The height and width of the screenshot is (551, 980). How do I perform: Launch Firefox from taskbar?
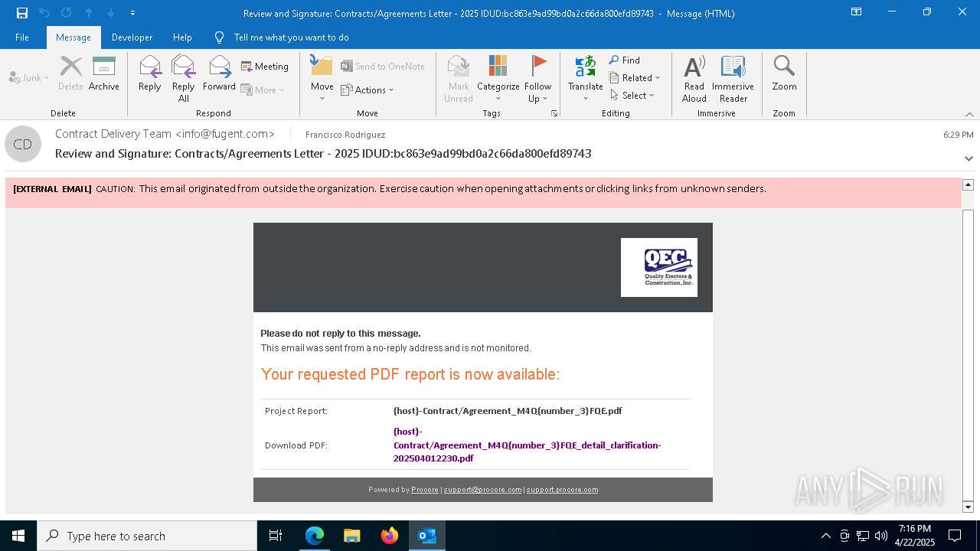[390, 536]
